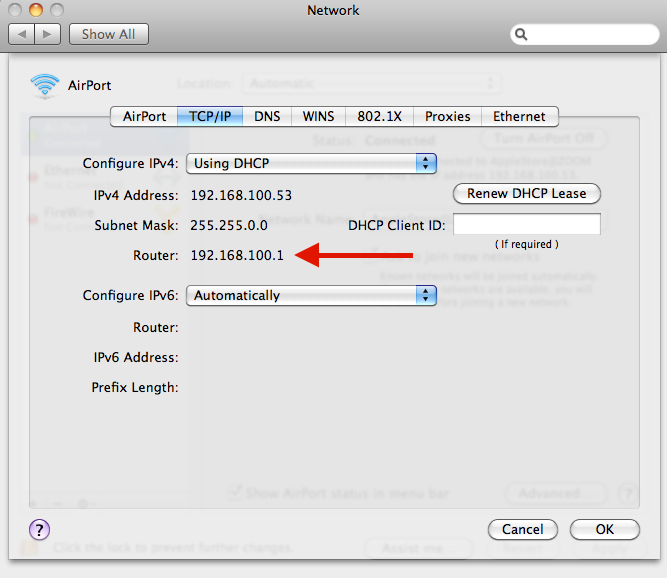
Task: Open the DNS tab
Action: (x=267, y=117)
